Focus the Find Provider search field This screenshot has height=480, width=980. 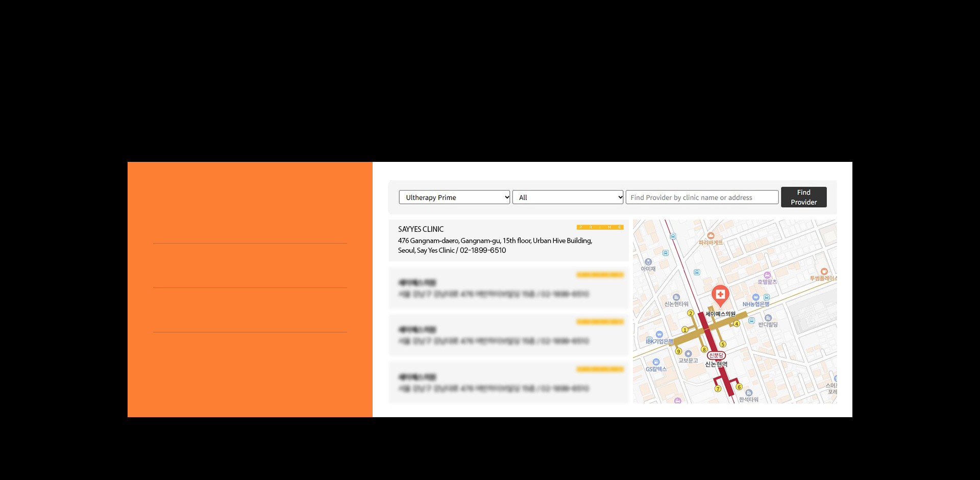pos(702,197)
